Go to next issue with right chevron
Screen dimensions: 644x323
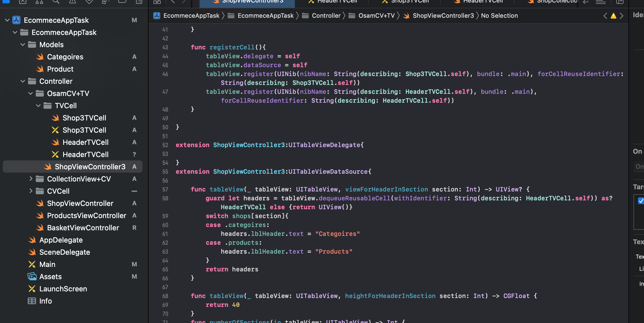coord(622,16)
